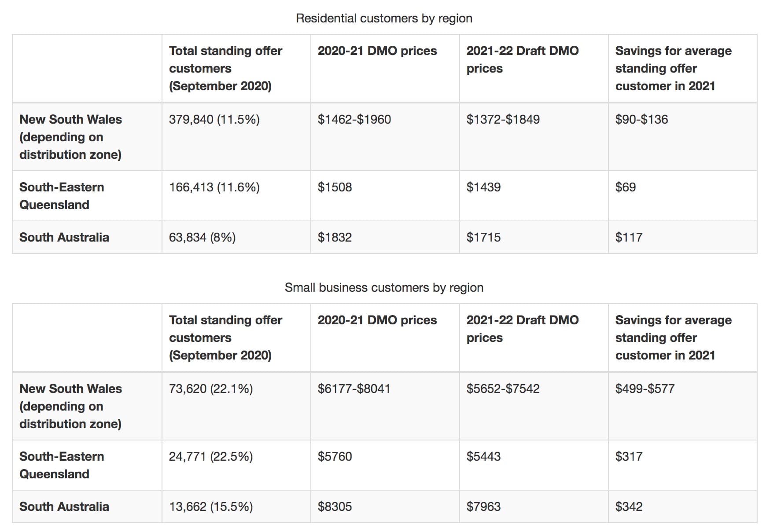
Task: Select the 2020-21 DMO prices header in residential table
Action: tap(377, 51)
